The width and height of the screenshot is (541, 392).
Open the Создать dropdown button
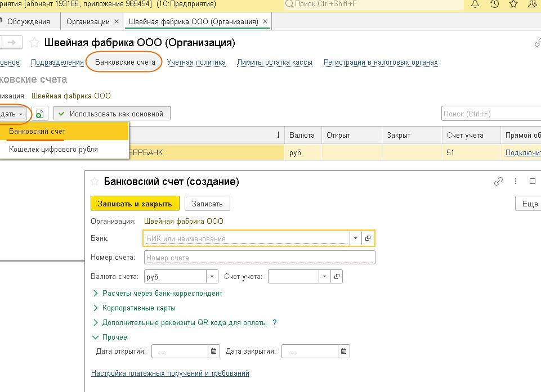12,114
